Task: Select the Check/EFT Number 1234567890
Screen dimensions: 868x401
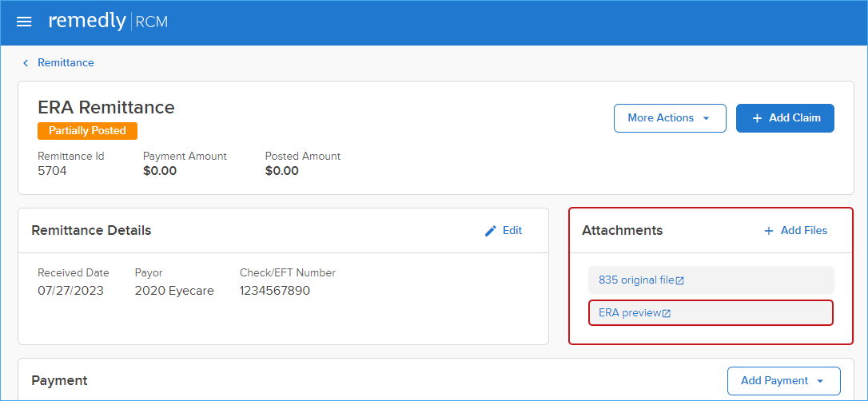Action: pyautogui.click(x=275, y=291)
